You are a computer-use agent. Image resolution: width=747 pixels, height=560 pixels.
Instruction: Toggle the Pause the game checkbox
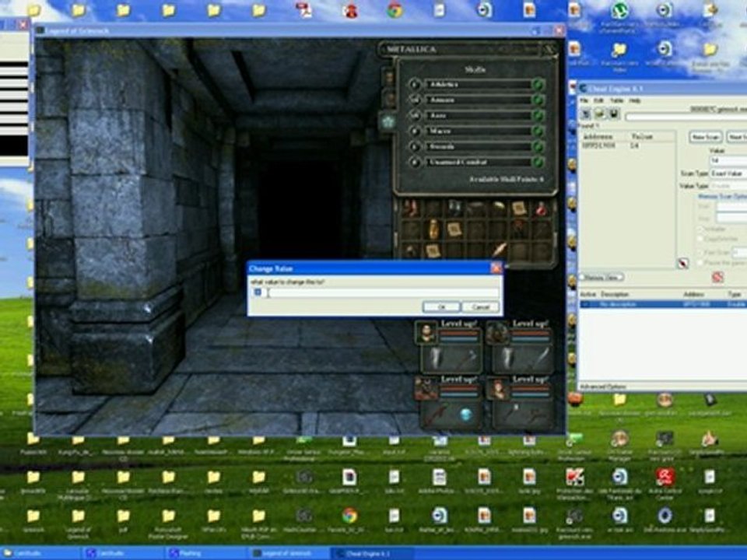[x=701, y=262]
